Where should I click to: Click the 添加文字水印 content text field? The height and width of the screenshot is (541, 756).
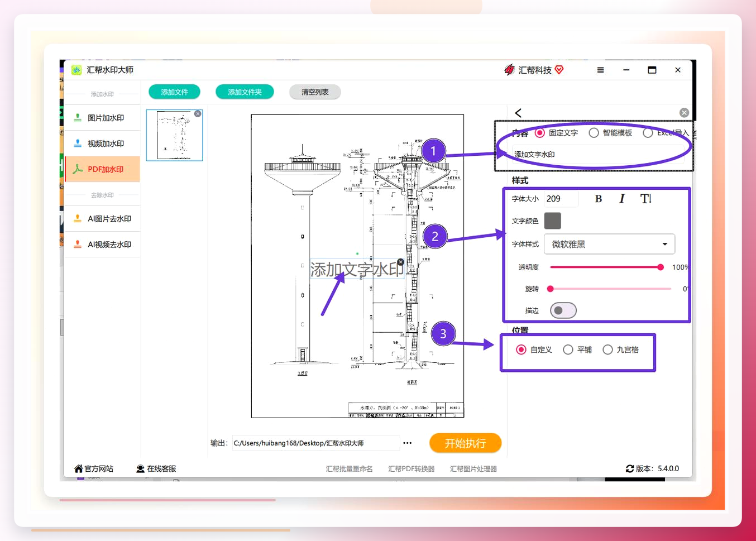pyautogui.click(x=597, y=155)
